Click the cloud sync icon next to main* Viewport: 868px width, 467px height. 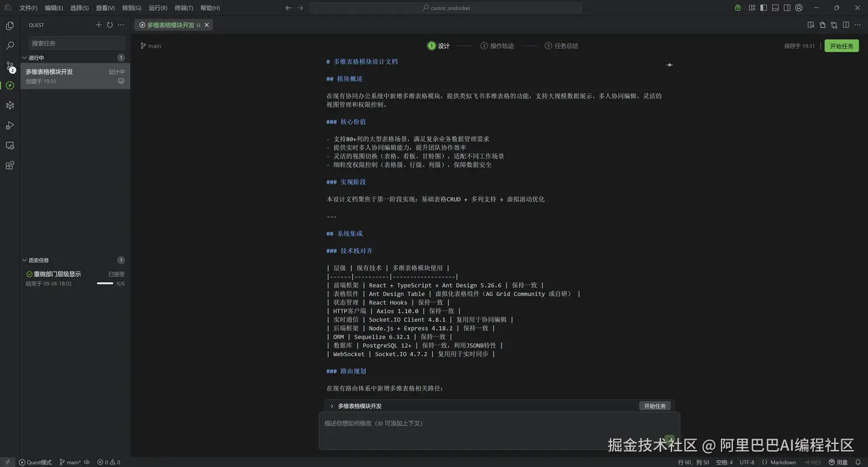87,462
